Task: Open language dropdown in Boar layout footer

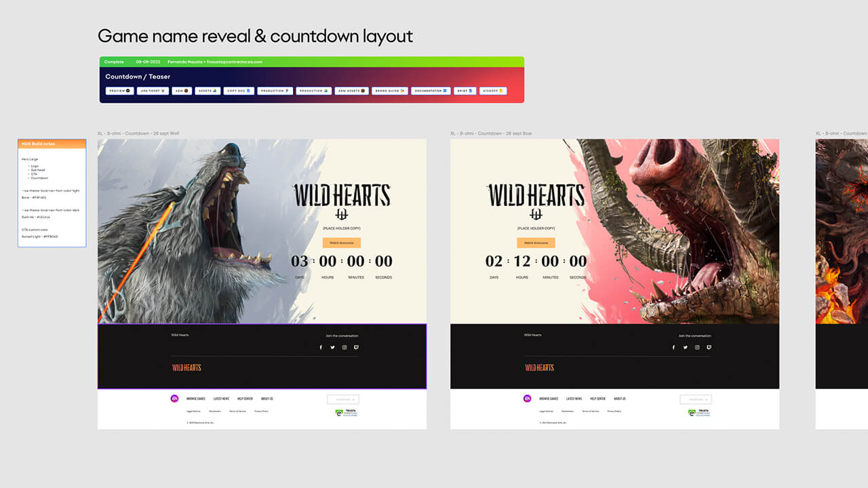Action: coord(696,399)
